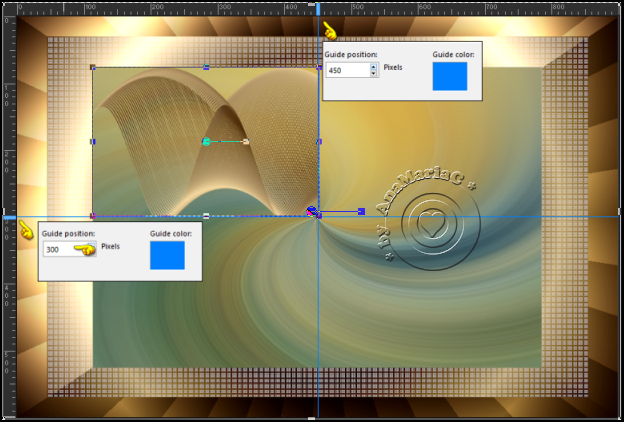The image size is (624, 422).
Task: Grab the top-center selection handle
Action: 206,67
